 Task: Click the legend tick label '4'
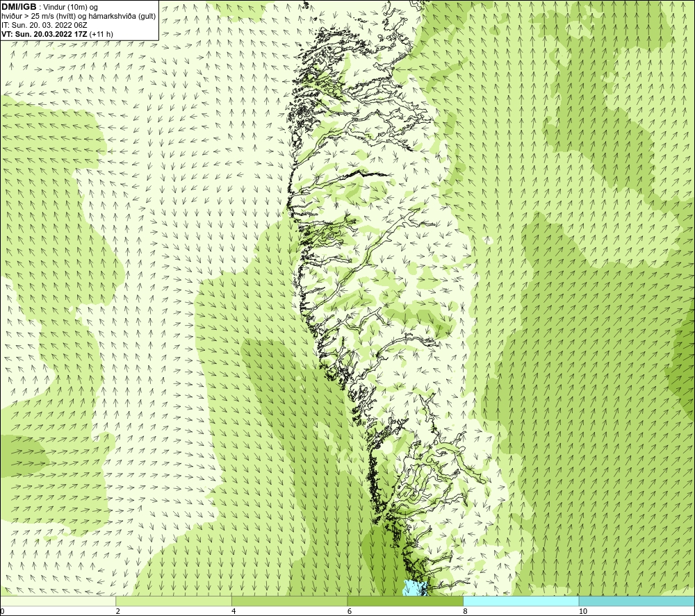pyautogui.click(x=234, y=611)
